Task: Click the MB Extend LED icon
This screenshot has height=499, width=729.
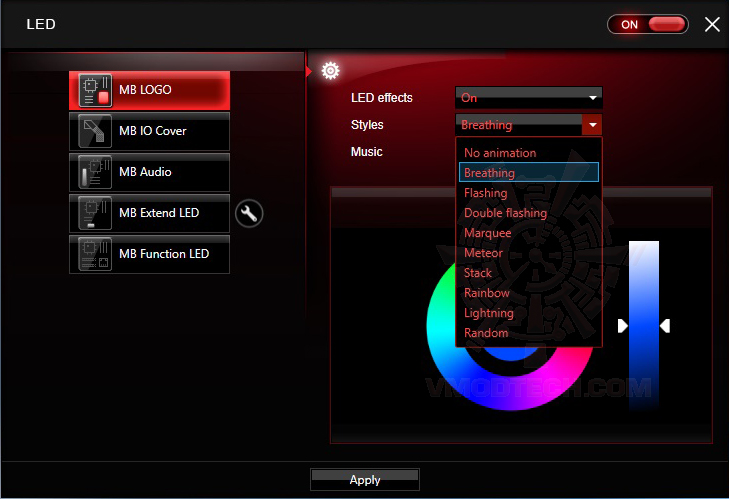Action: click(95, 213)
